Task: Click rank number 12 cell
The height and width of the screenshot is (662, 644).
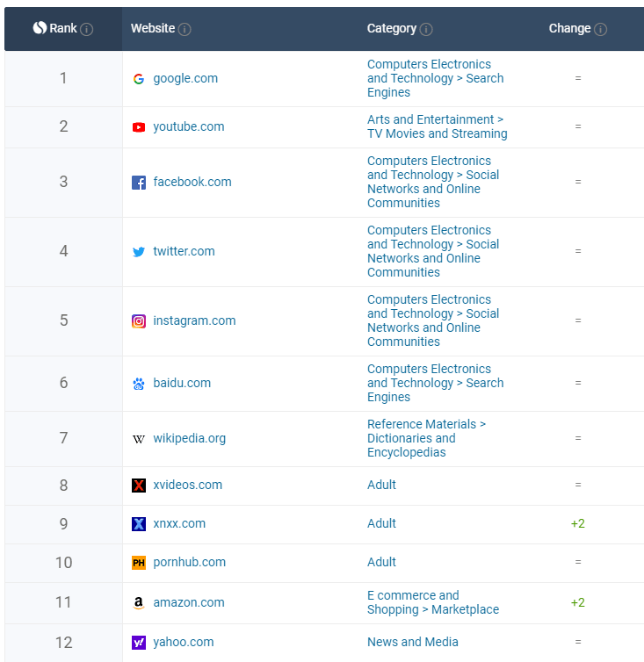Action: (63, 643)
